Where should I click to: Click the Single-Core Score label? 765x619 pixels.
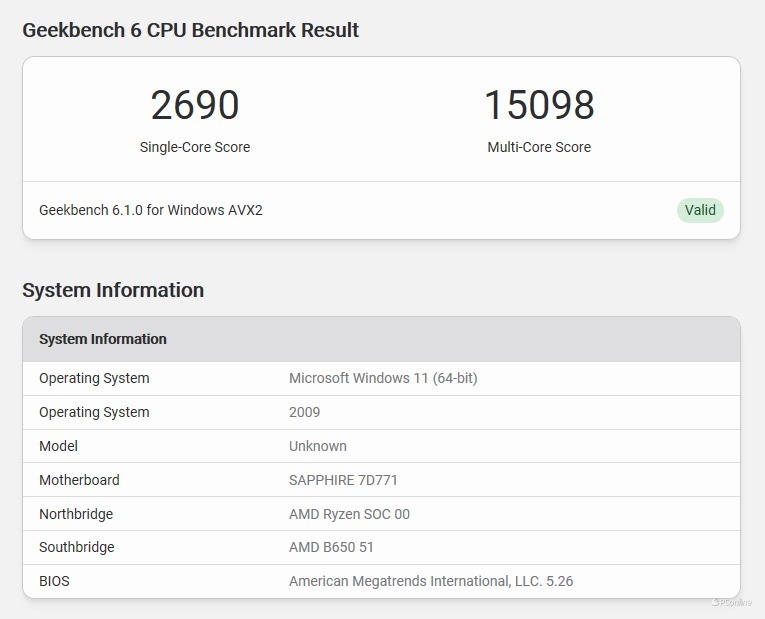coord(195,147)
